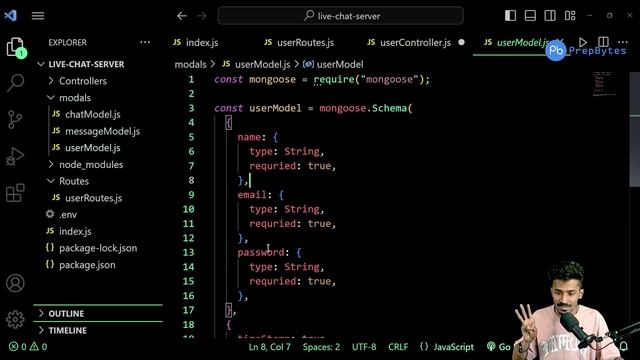Viewport: 640px width, 360px height.
Task: Click Schema text on line 3
Action: pos(389,108)
